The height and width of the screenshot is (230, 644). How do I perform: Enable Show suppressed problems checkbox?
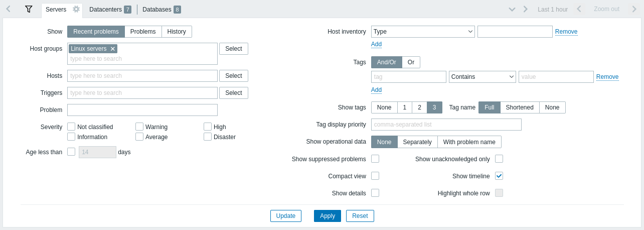[x=375, y=159]
